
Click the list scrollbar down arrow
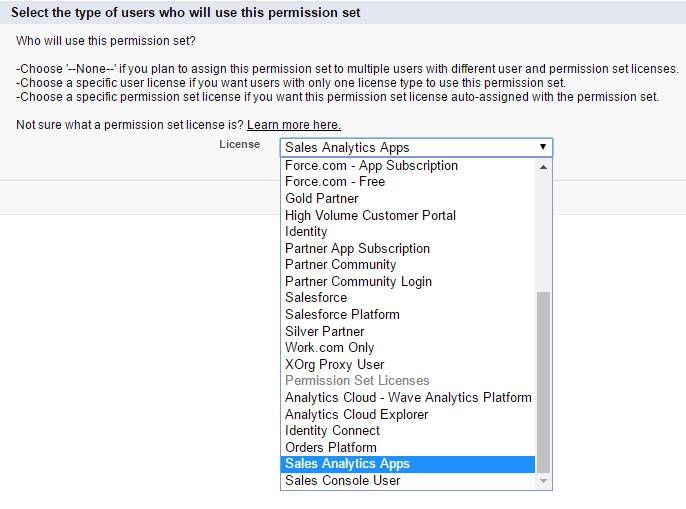pos(544,481)
